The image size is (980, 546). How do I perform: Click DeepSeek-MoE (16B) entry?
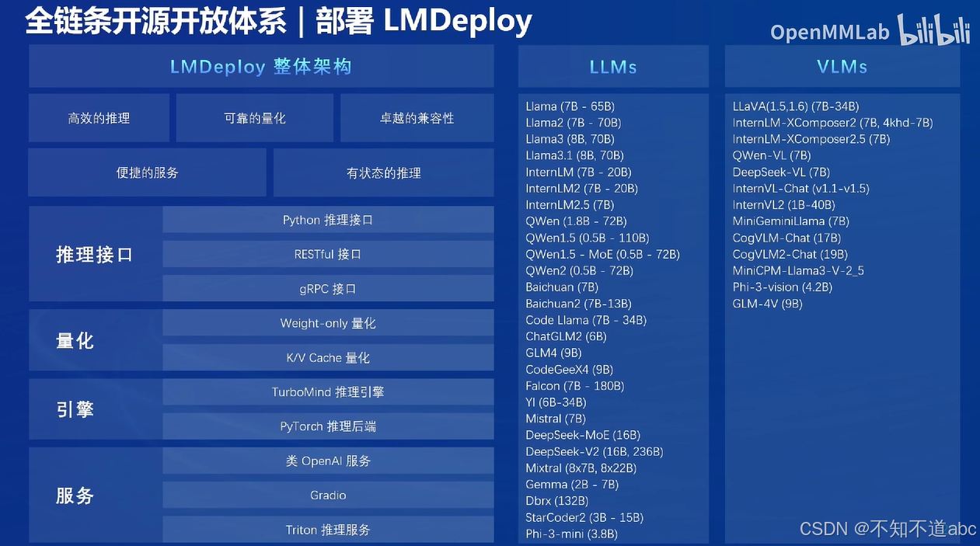583,435
